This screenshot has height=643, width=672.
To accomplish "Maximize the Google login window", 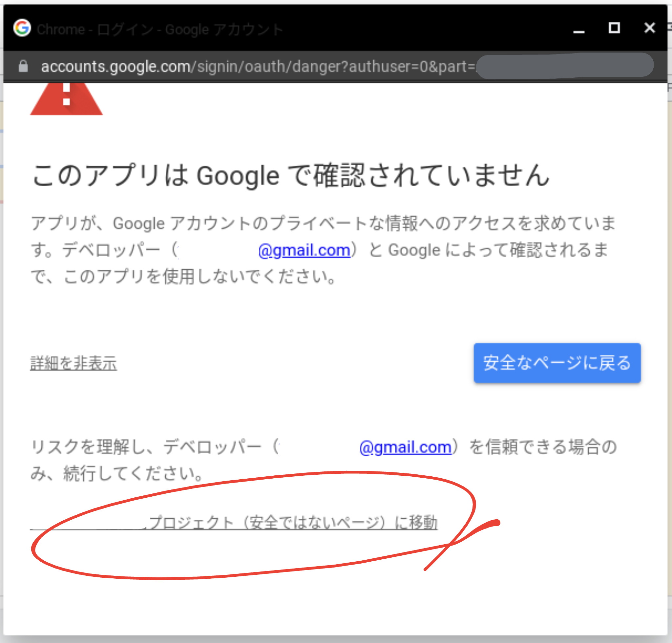I will click(614, 28).
